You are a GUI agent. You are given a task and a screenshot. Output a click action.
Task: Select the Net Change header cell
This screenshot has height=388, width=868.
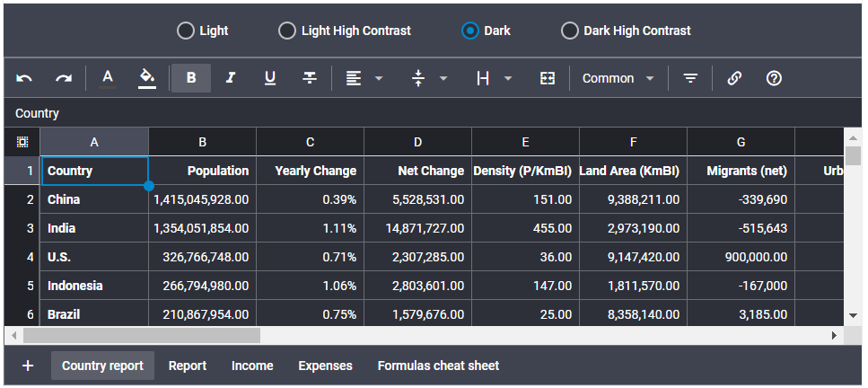418,171
